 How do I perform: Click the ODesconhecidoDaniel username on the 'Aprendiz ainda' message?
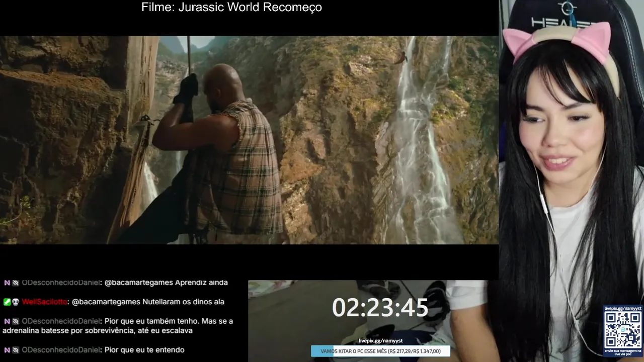(61, 283)
